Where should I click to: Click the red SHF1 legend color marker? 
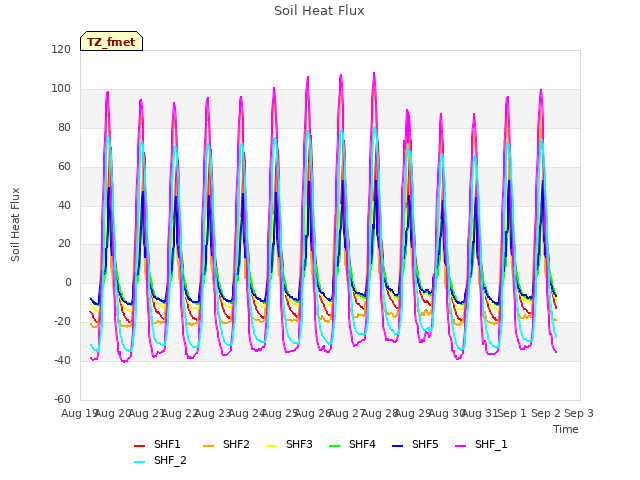click(x=140, y=446)
